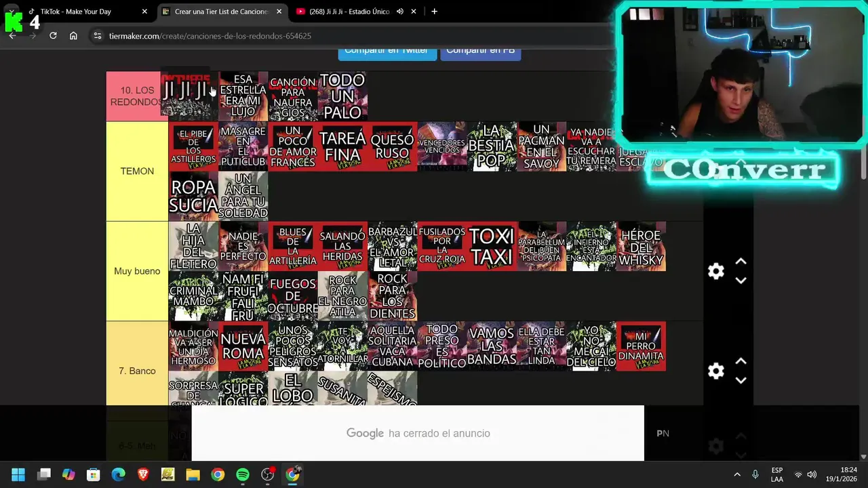Reload the page with the refresh icon
The image size is (868, 488).
click(x=53, y=35)
